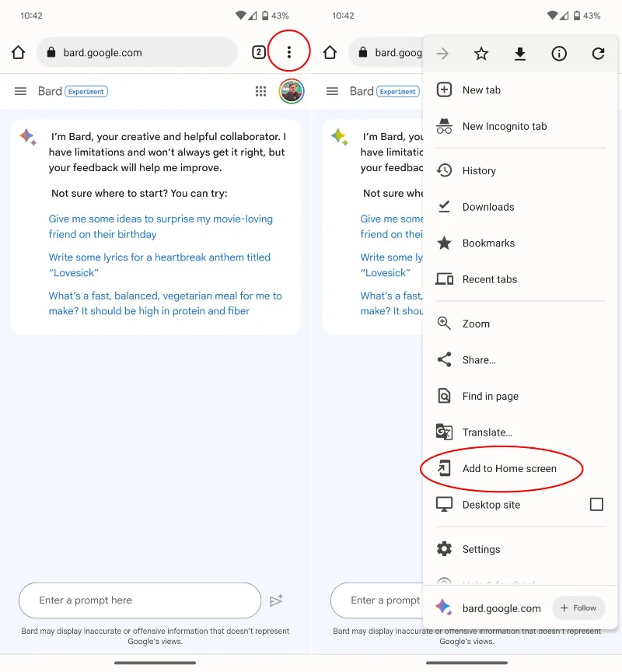Open page info circle icon
This screenshot has height=672, width=622.
(558, 54)
